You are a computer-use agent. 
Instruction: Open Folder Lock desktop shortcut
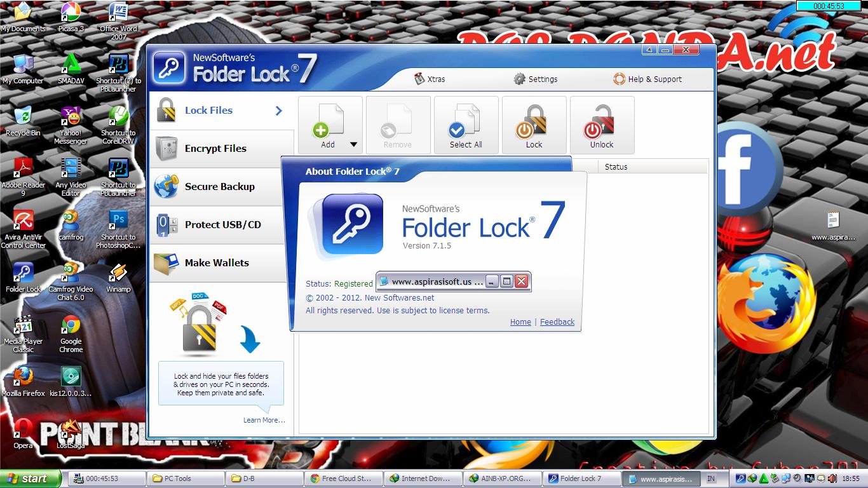23,278
